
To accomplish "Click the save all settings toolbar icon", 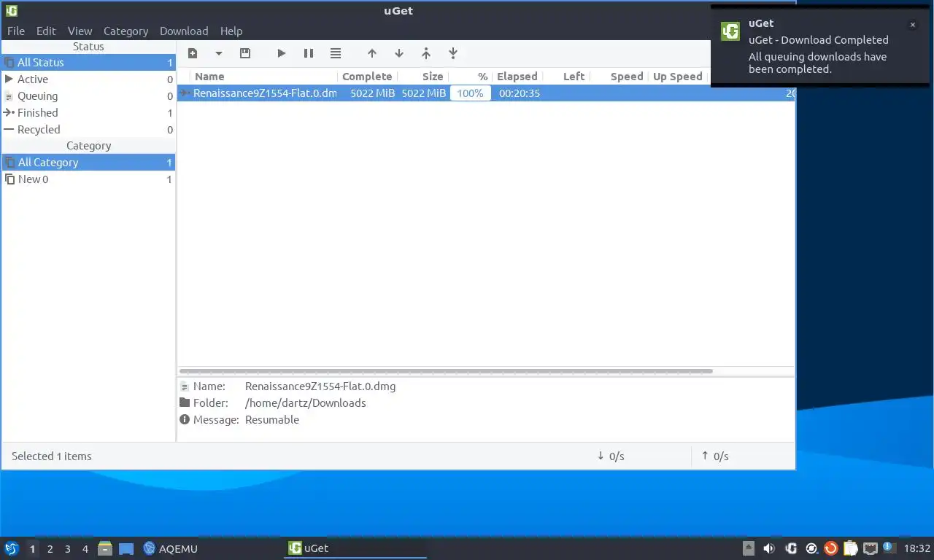I will (245, 53).
